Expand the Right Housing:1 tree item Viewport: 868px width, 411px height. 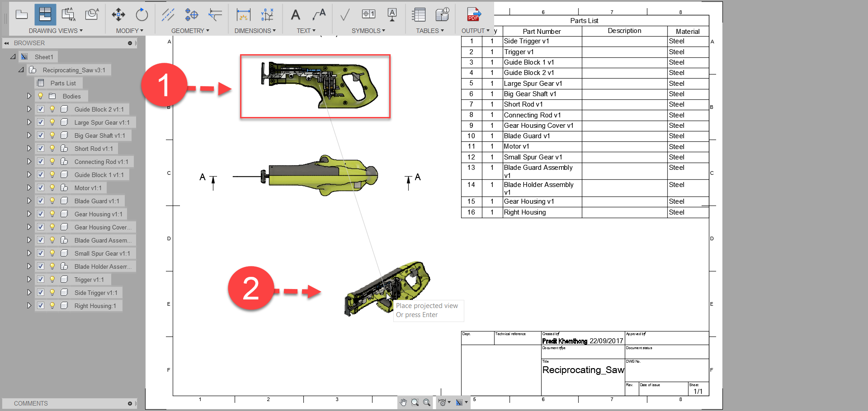(x=29, y=305)
